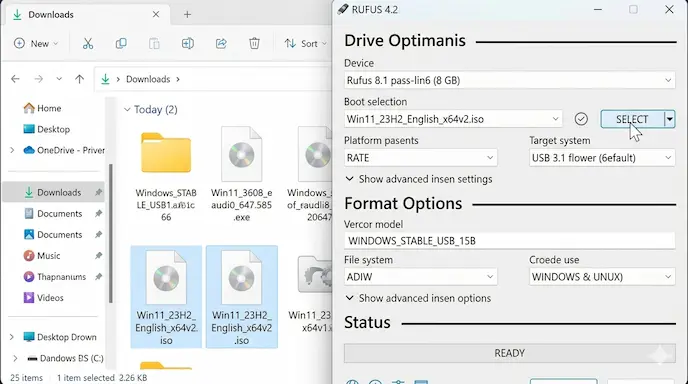The image size is (688, 384).
Task: Expand the OneDrive tree node
Action: point(12,150)
